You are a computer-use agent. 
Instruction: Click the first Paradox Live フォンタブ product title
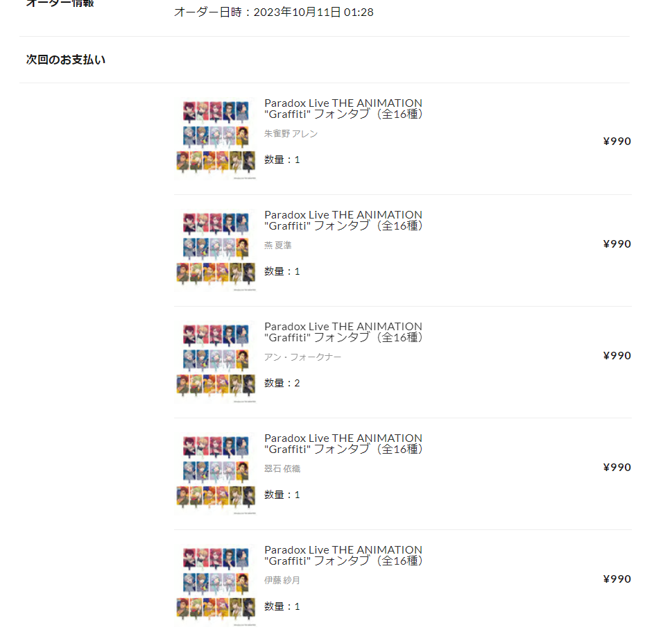[x=343, y=108]
